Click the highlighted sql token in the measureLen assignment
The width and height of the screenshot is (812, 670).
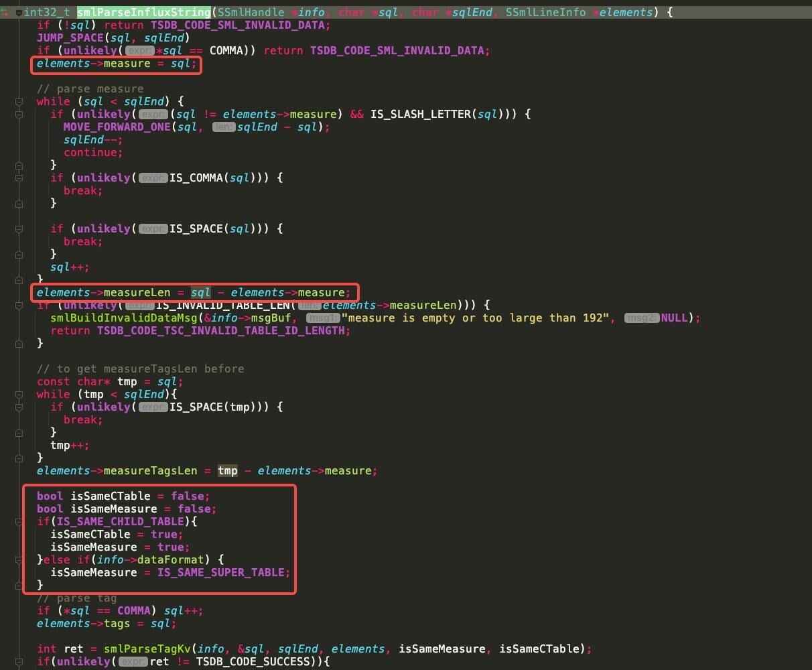(199, 292)
